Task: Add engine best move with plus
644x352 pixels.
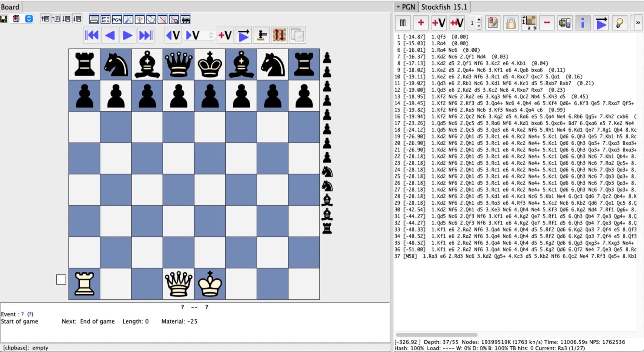Action: 421,23
